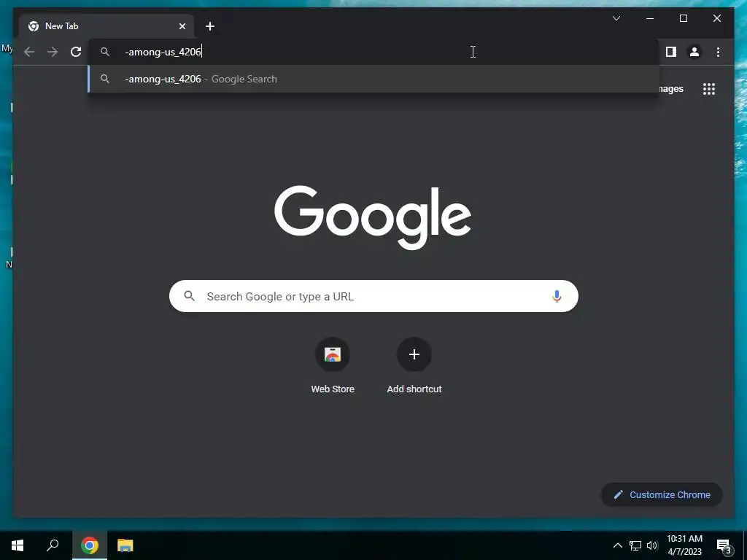Close the New Tab tab

(x=182, y=26)
